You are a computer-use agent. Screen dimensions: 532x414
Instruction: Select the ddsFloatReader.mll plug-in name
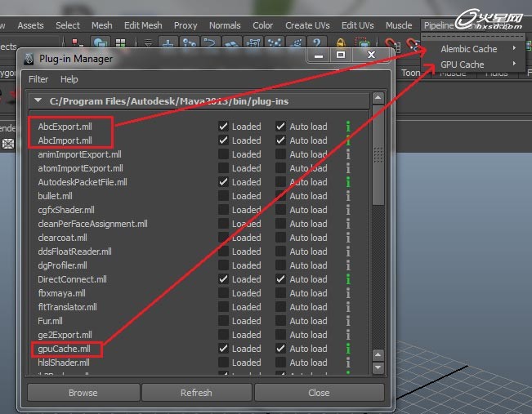click(74, 252)
